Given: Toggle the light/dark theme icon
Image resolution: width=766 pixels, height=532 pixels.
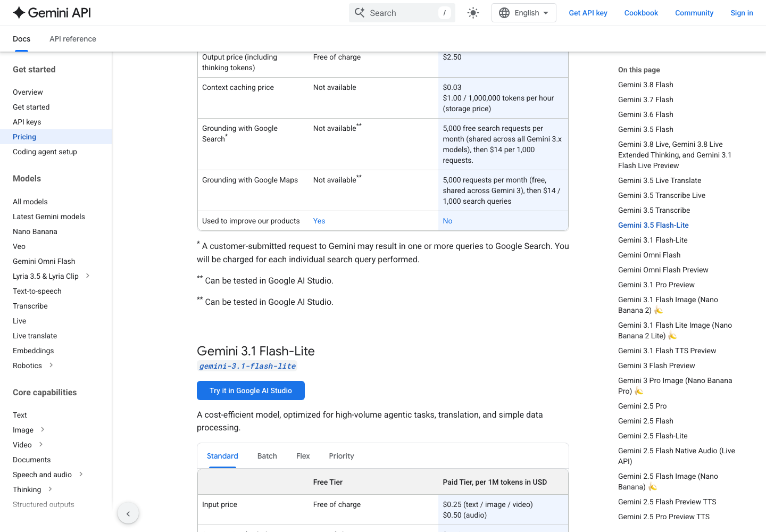Looking at the screenshot, I should click(x=473, y=13).
